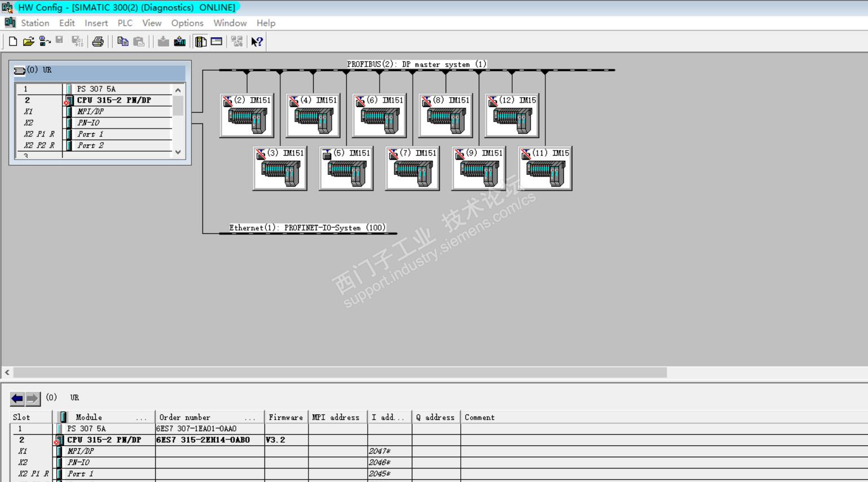Select the (2) IM151 station icon

(247, 116)
